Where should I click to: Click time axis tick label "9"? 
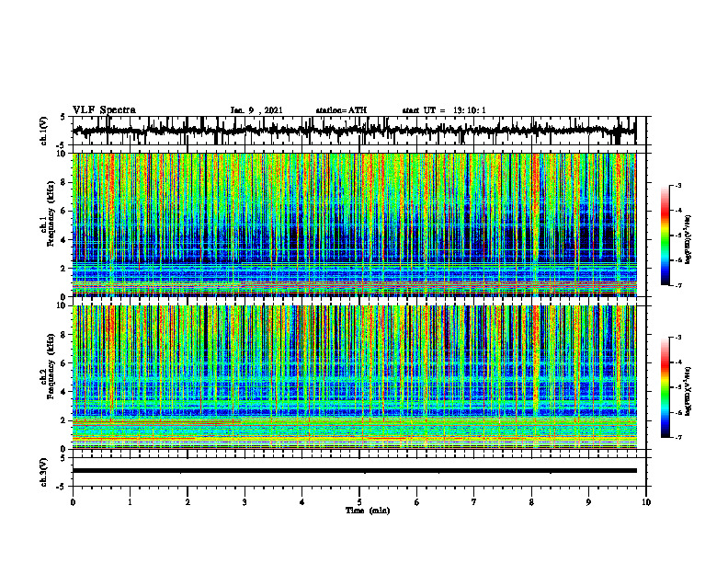coord(588,502)
